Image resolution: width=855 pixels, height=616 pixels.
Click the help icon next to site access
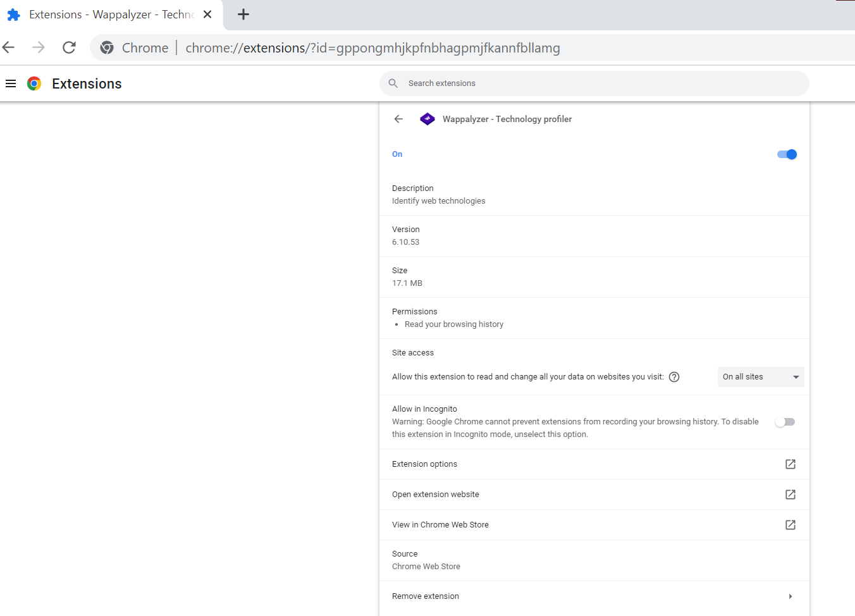pos(674,376)
